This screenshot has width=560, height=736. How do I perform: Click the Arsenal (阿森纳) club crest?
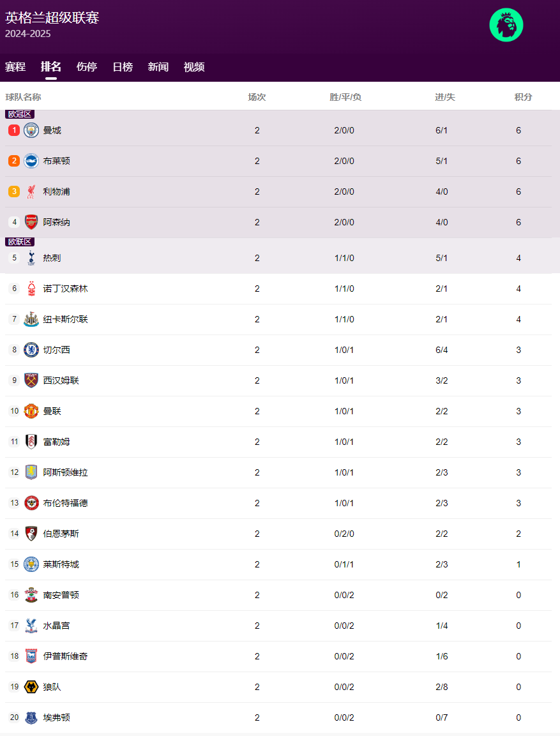(31, 222)
